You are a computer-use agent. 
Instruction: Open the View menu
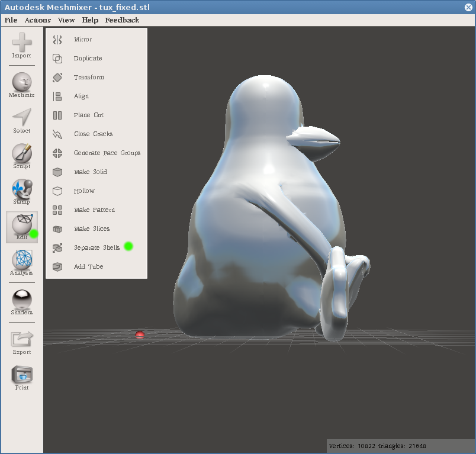[x=66, y=20]
